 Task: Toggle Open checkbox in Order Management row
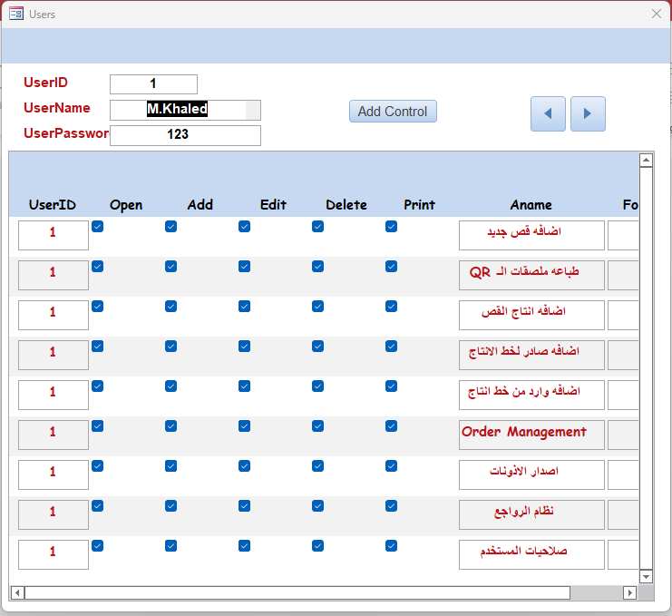tap(97, 426)
